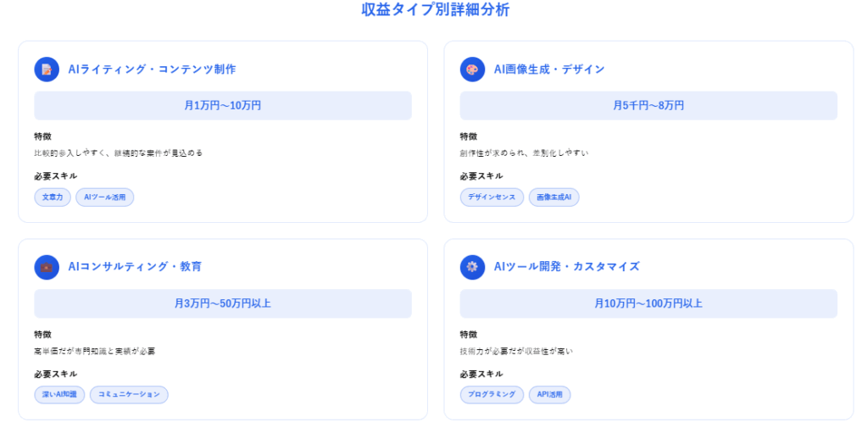This screenshot has height=428, width=868.
Task: Open the AIライティング・コンテンツ制作 card title
Action: pos(152,69)
